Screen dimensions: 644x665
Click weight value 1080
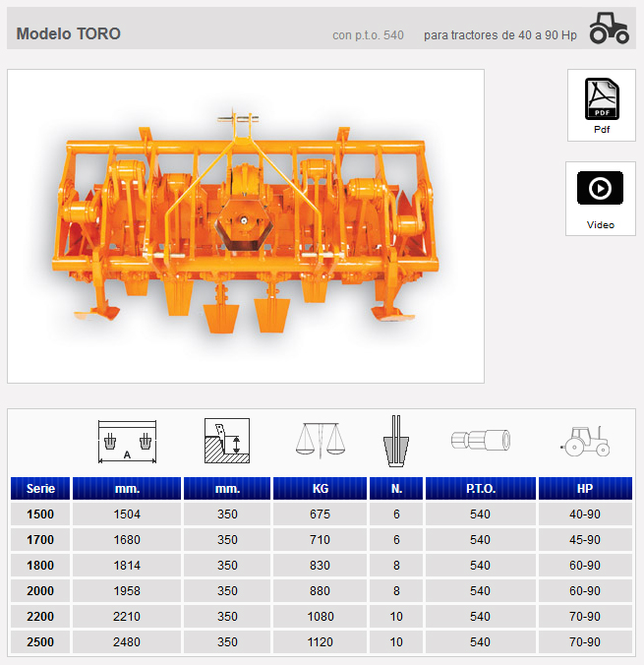(321, 616)
